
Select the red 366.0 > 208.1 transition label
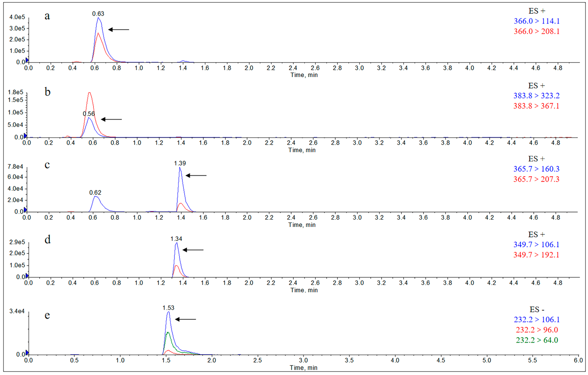(x=536, y=32)
